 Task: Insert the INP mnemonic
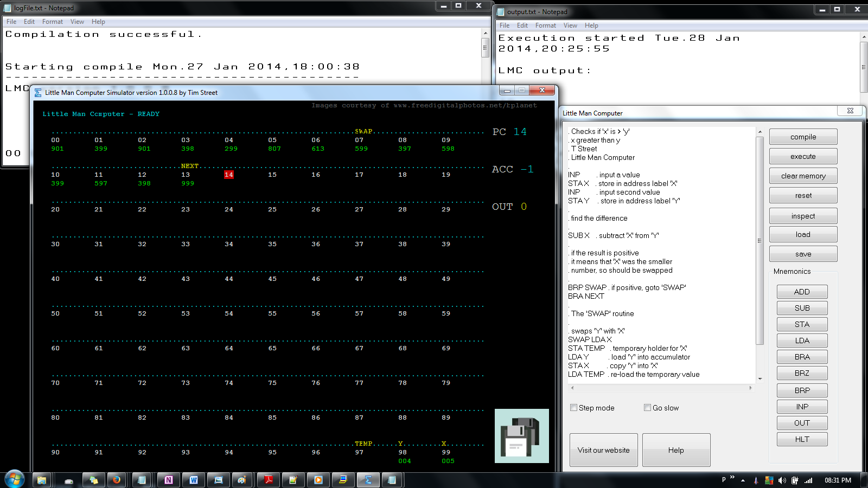802,407
